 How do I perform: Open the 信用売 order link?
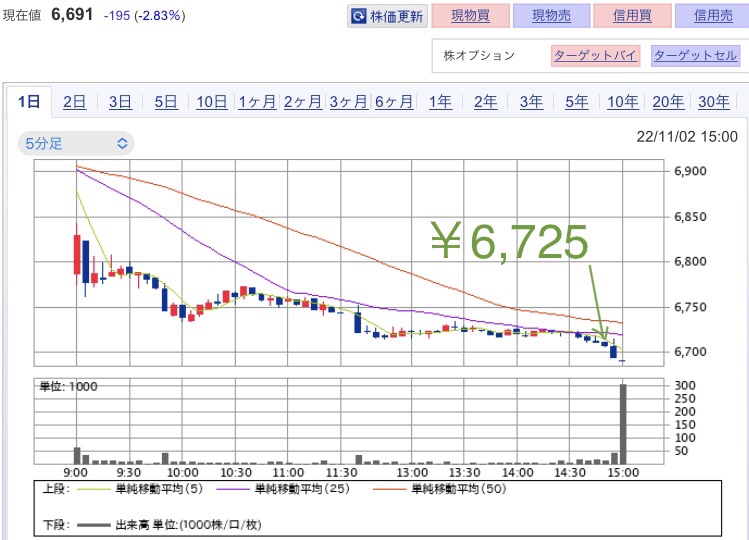pos(712,16)
